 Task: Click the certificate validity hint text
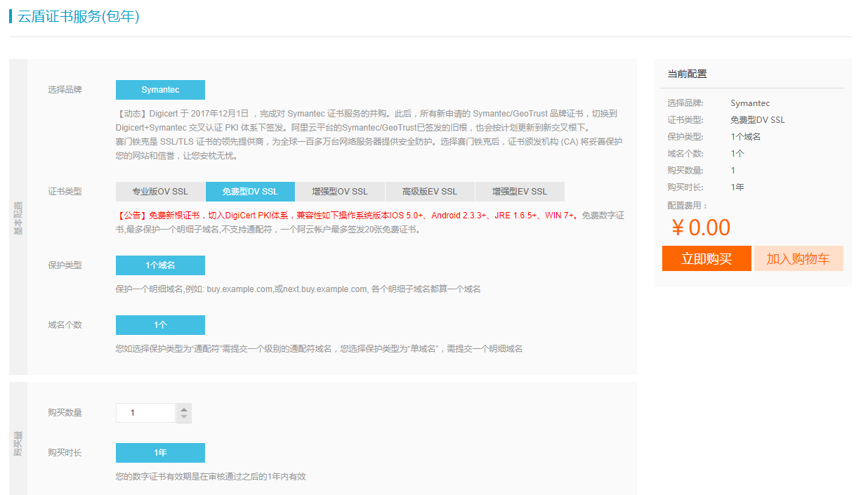coord(211,477)
